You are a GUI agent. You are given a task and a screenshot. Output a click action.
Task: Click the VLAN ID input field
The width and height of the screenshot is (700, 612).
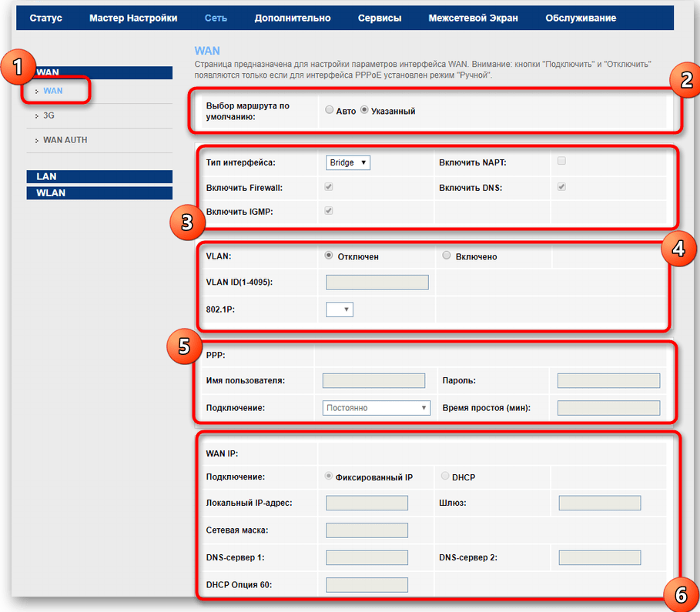point(377,283)
